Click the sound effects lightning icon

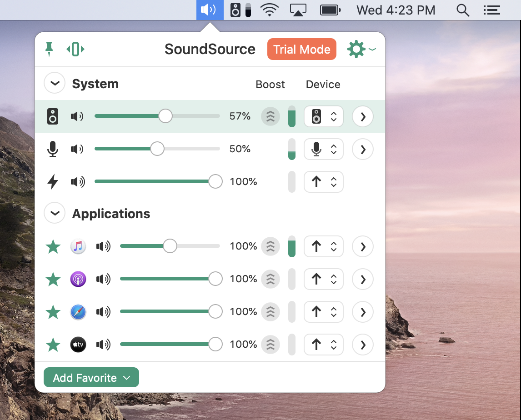[x=53, y=182]
